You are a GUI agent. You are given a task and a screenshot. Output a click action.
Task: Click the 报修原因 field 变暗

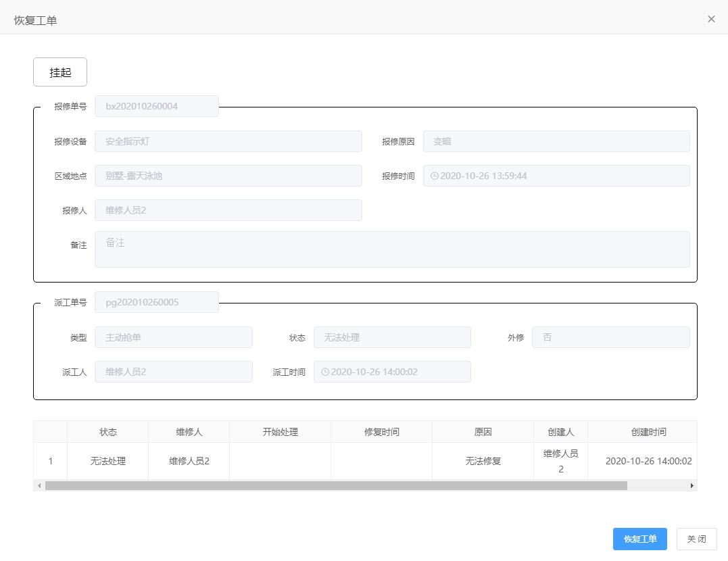click(556, 141)
